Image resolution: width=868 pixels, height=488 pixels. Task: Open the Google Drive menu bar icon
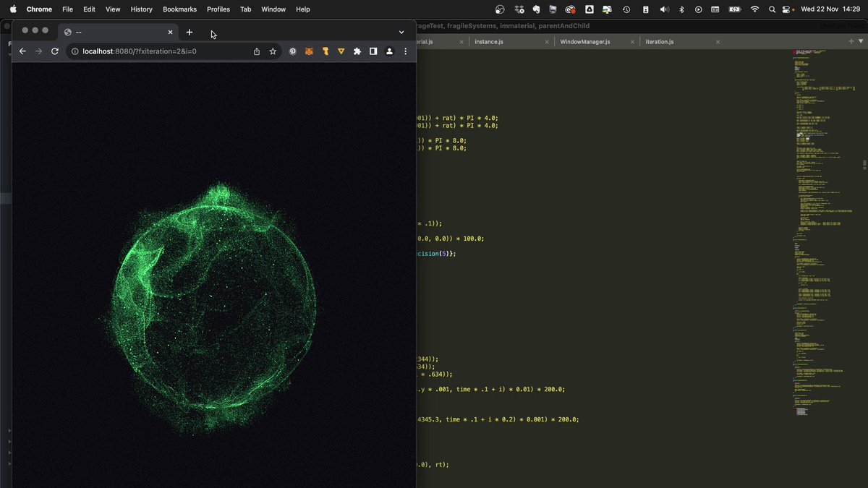tap(590, 9)
